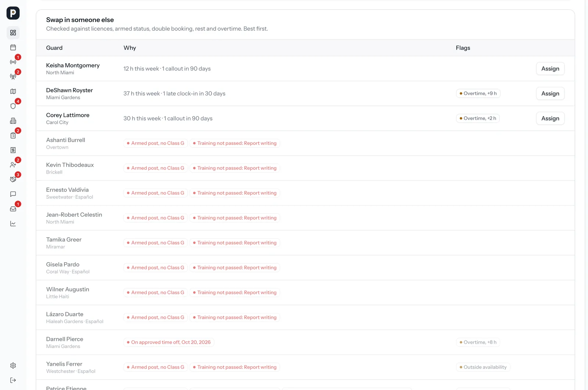The width and height of the screenshot is (588, 390).
Task: Click the logout arrow icon
Action: coord(13,380)
